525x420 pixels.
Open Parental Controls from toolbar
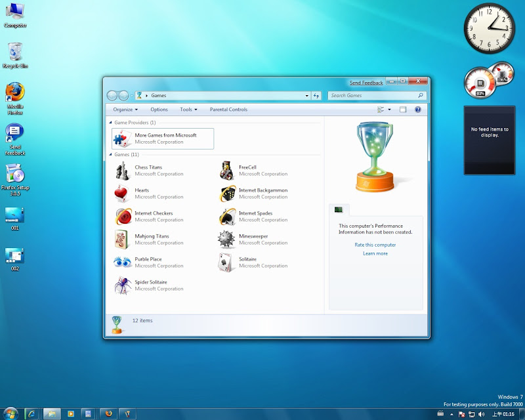(x=228, y=110)
